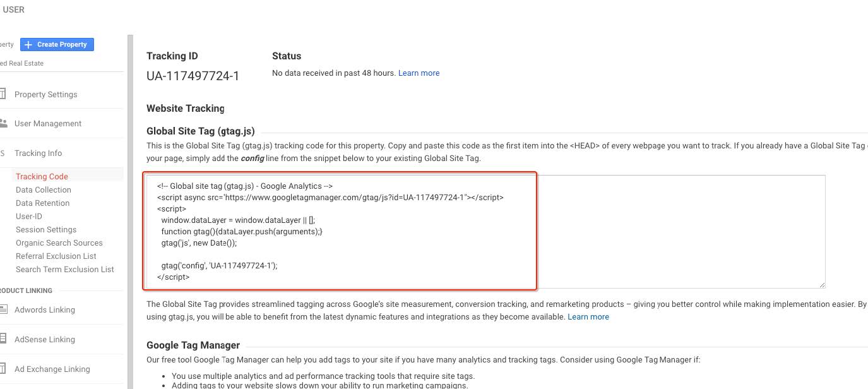Click the Global Site Tag (gtag.js) heading

pyautogui.click(x=201, y=131)
